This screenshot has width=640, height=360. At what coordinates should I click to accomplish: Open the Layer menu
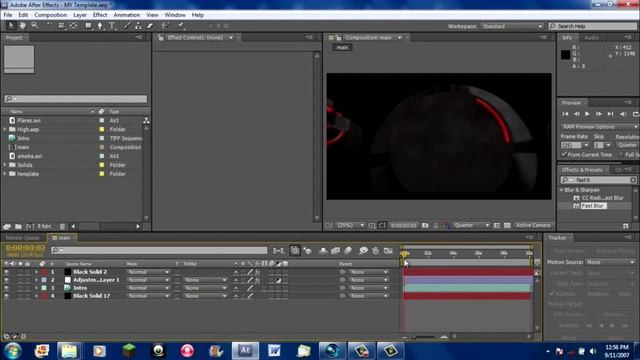80,15
